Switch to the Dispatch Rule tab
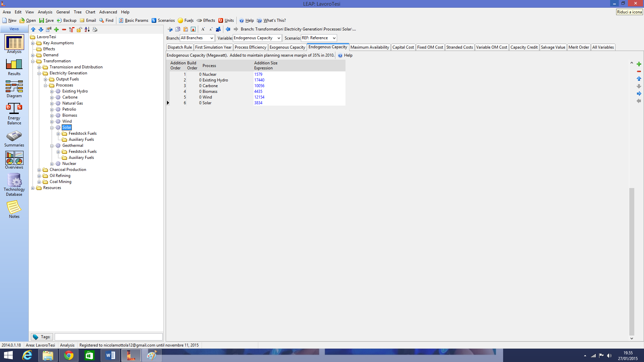 point(180,47)
